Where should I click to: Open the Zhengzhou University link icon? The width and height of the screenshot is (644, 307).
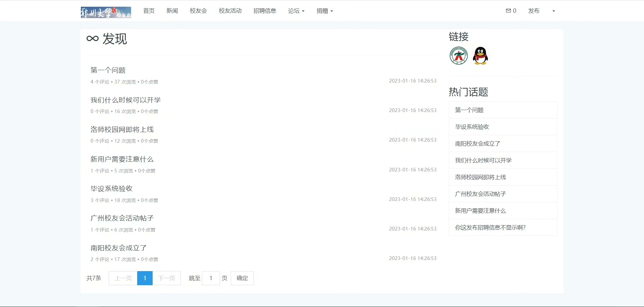click(459, 56)
